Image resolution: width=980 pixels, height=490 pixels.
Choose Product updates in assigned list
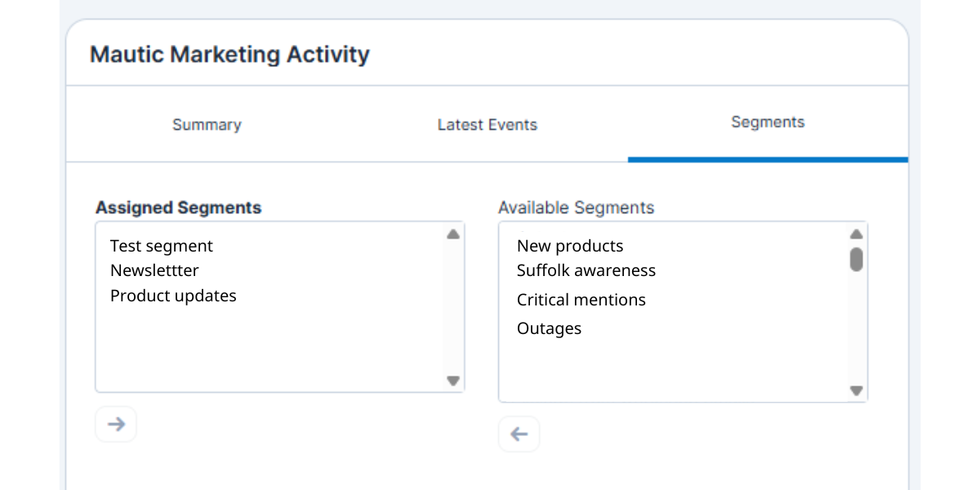173,296
